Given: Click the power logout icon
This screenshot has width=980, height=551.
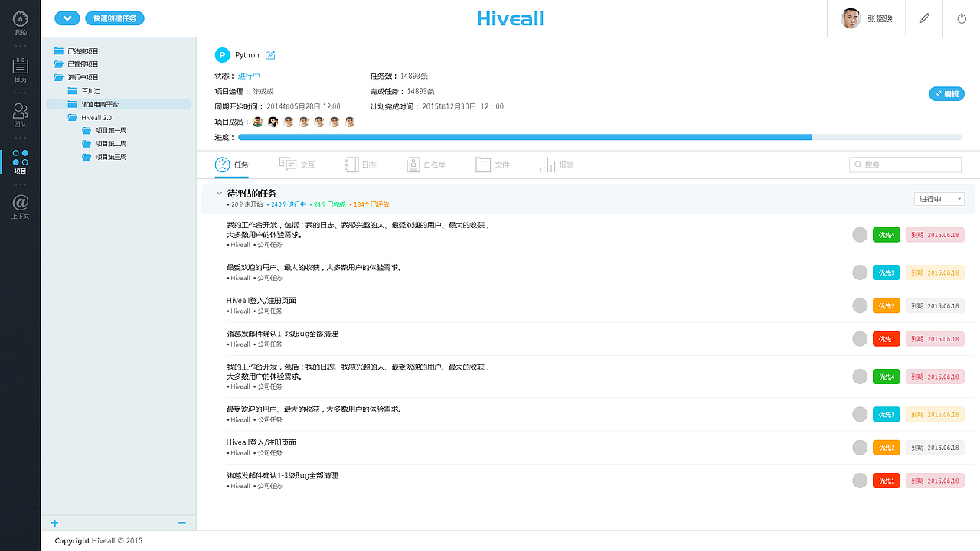Looking at the screenshot, I should point(962,18).
